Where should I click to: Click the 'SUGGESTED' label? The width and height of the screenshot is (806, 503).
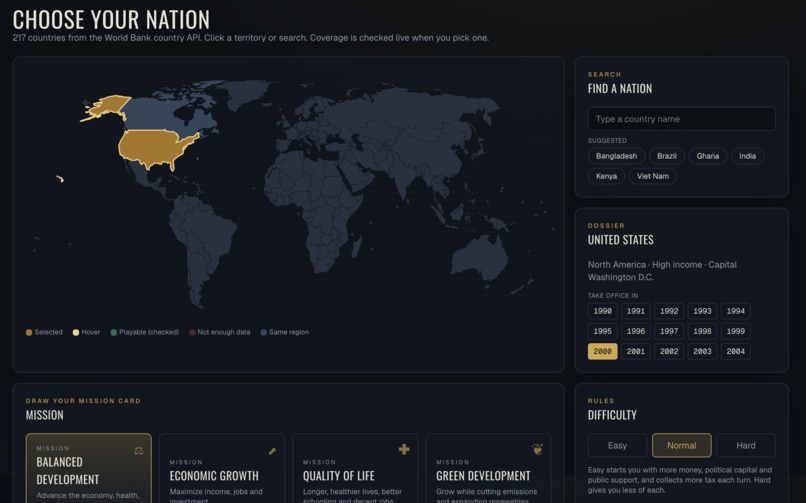tap(607, 140)
